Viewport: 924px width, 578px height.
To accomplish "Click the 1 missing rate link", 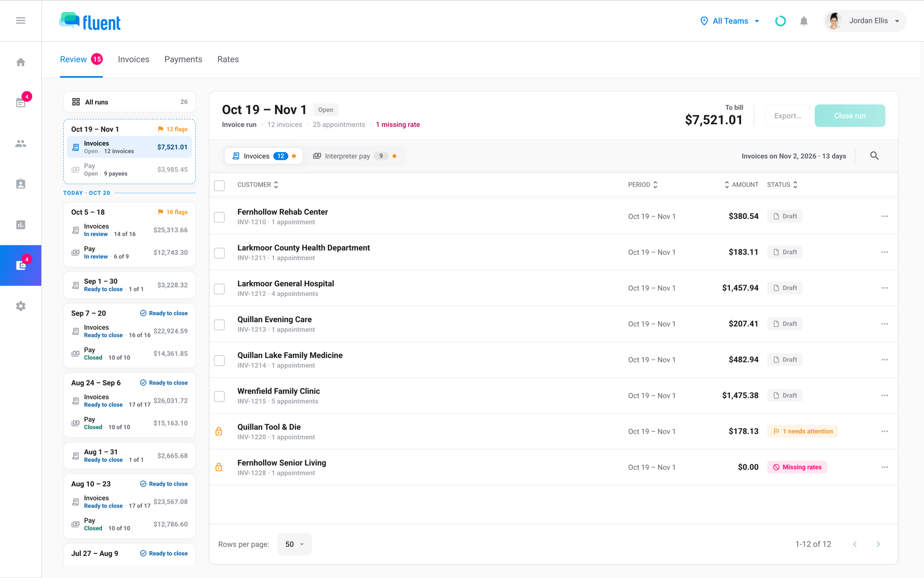I will [398, 125].
